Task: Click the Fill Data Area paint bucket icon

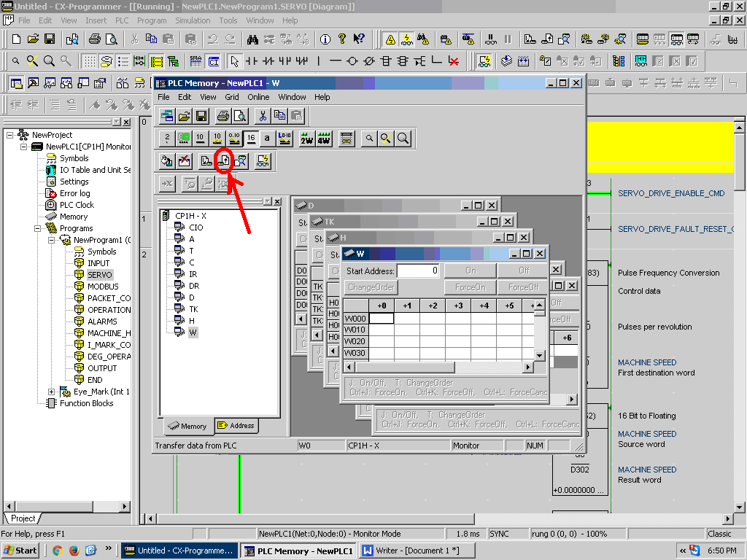Action: [167, 161]
